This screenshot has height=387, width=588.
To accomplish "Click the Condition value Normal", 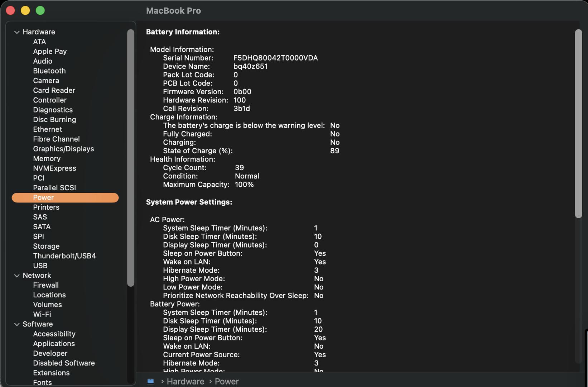I will point(247,176).
